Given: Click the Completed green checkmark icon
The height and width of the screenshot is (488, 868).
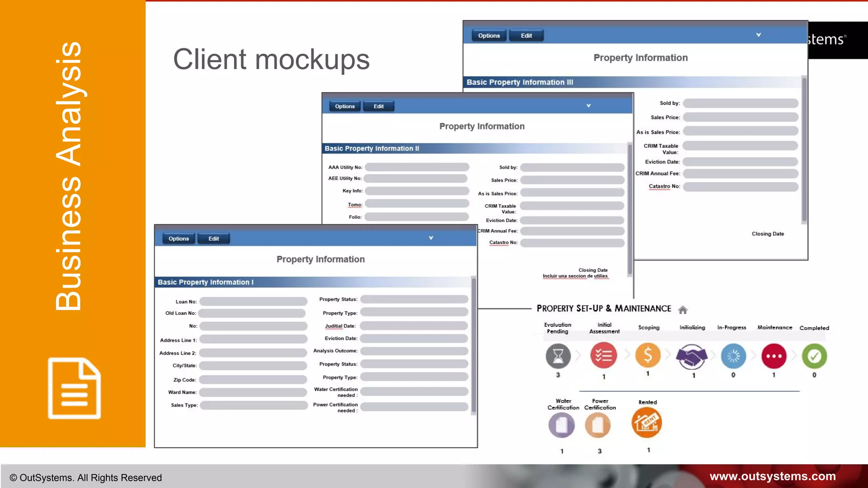Looking at the screenshot, I should 814,356.
